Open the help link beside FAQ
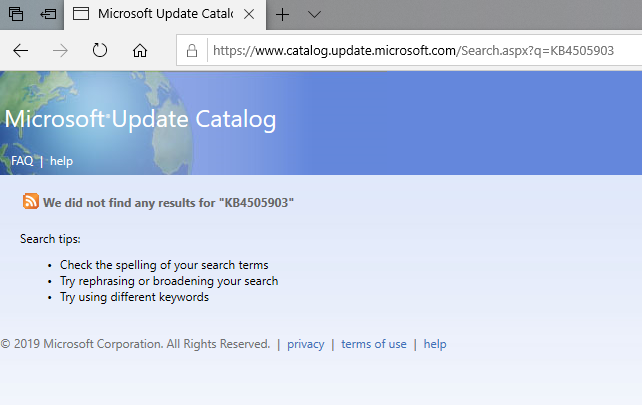The width and height of the screenshot is (642, 405). (x=62, y=161)
